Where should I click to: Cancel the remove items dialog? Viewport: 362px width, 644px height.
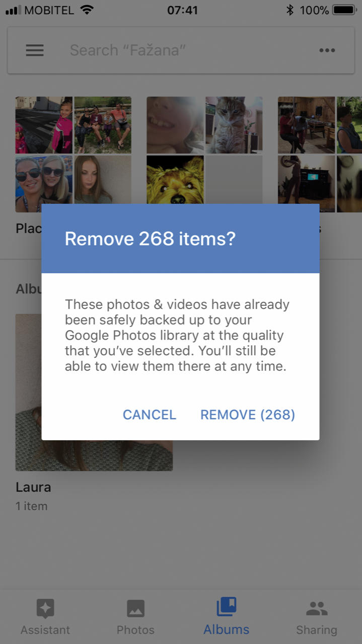[x=150, y=415]
